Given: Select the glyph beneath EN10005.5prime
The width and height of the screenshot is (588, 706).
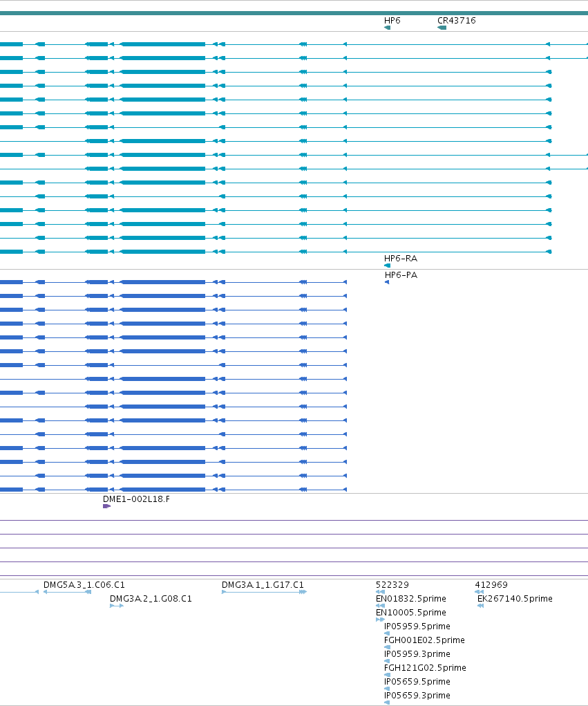Looking at the screenshot, I should [380, 620].
